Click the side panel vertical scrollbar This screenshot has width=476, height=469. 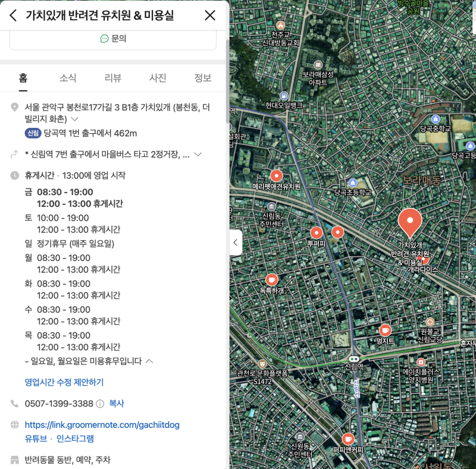pyautogui.click(x=227, y=81)
